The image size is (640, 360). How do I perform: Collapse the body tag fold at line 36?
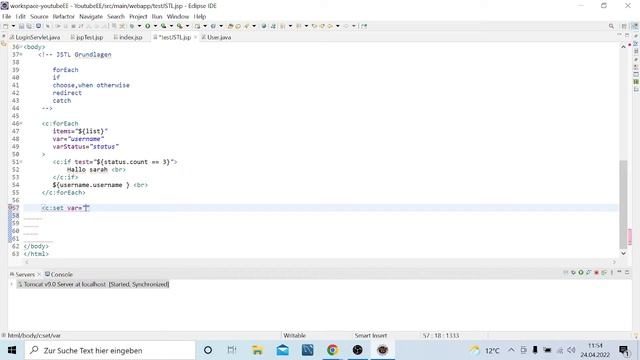tap(21, 47)
